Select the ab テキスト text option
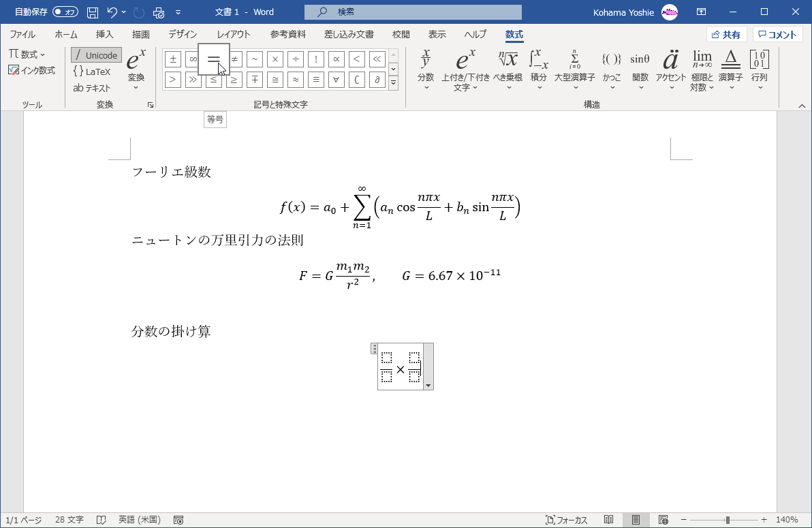Image resolution: width=812 pixels, height=528 pixels. 92,88
